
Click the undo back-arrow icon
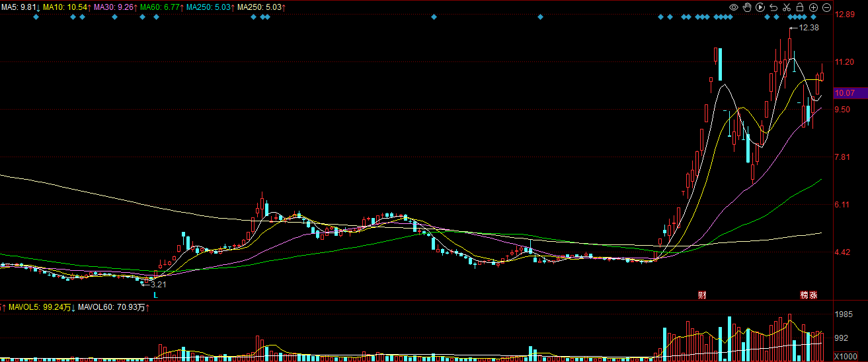coord(773,7)
